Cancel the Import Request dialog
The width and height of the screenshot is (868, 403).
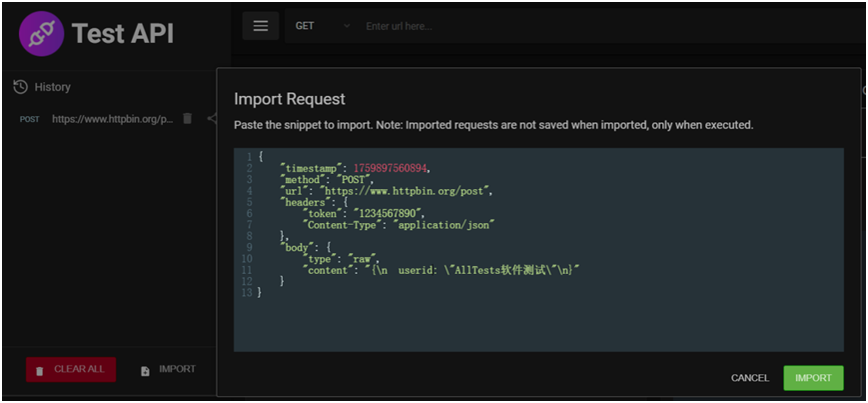[749, 378]
